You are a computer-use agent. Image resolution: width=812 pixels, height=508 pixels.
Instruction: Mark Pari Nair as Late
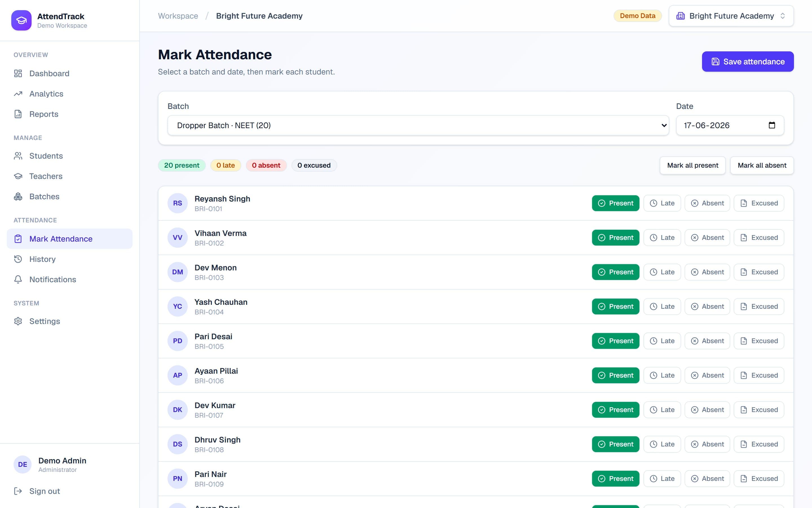(x=662, y=479)
